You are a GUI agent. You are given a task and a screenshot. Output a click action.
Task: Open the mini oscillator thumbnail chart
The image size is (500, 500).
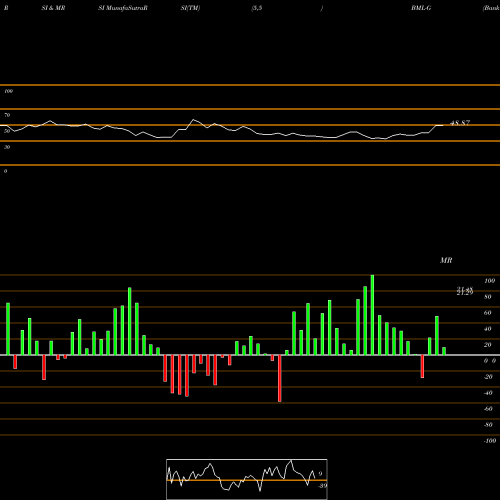(x=247, y=479)
